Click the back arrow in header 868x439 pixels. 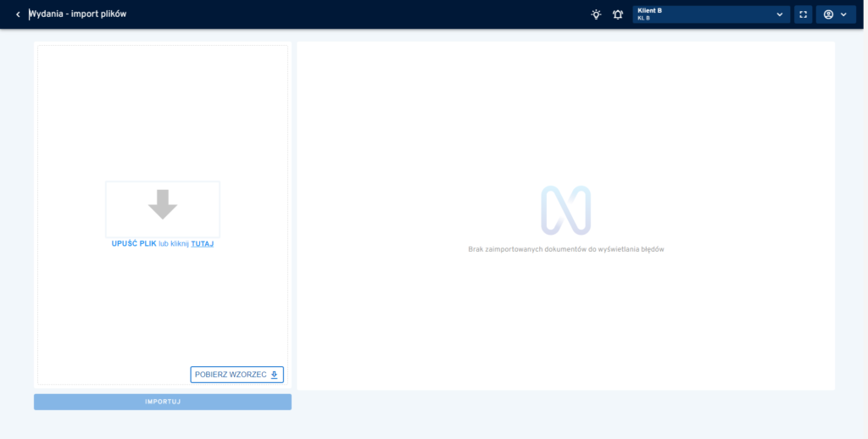coord(18,14)
